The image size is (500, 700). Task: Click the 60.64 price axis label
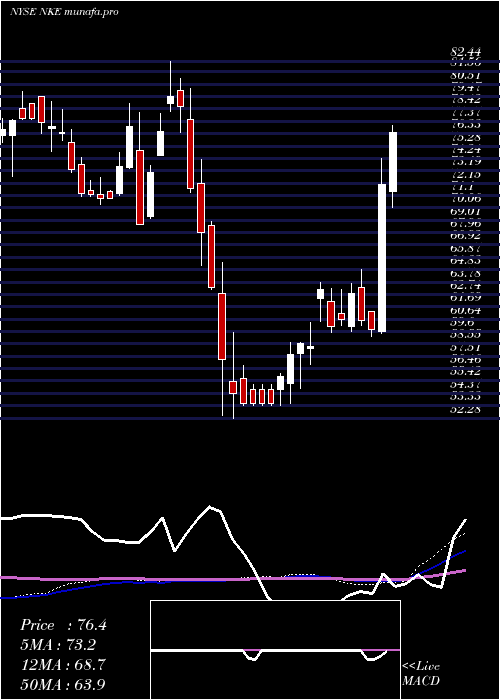pyautogui.click(x=465, y=309)
